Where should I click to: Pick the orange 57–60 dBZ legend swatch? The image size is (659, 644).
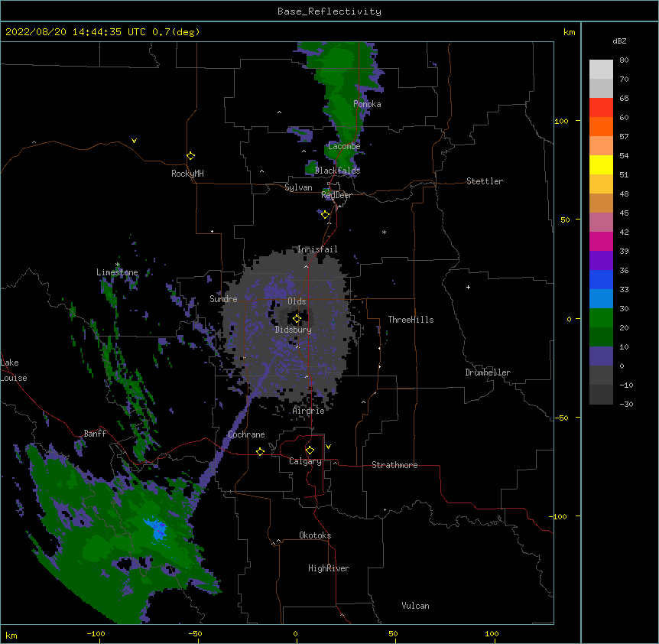(601, 126)
